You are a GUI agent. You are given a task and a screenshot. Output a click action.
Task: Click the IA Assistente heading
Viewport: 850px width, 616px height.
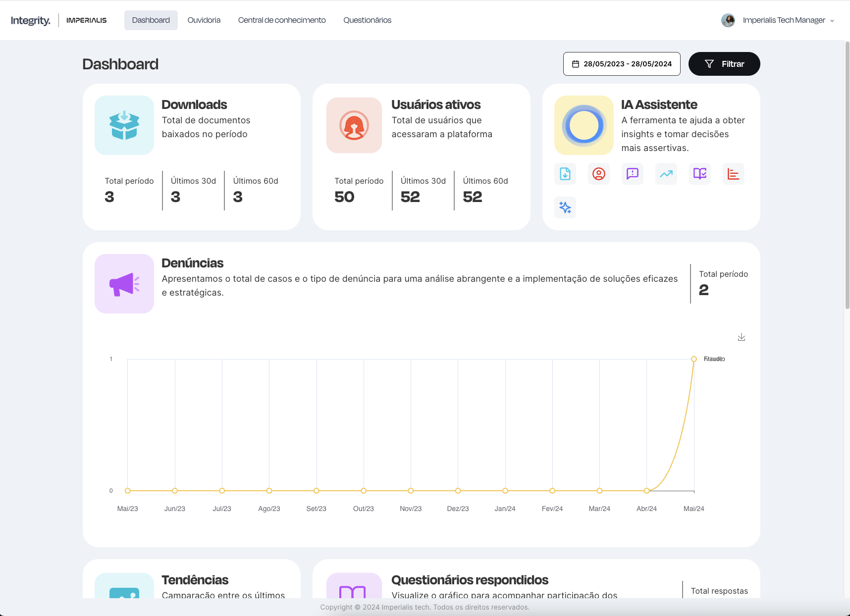659,104
